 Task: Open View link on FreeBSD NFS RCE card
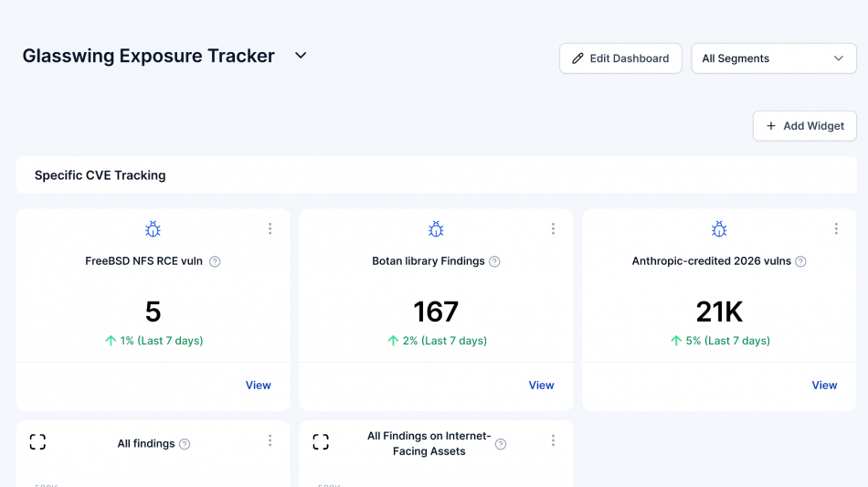point(258,386)
